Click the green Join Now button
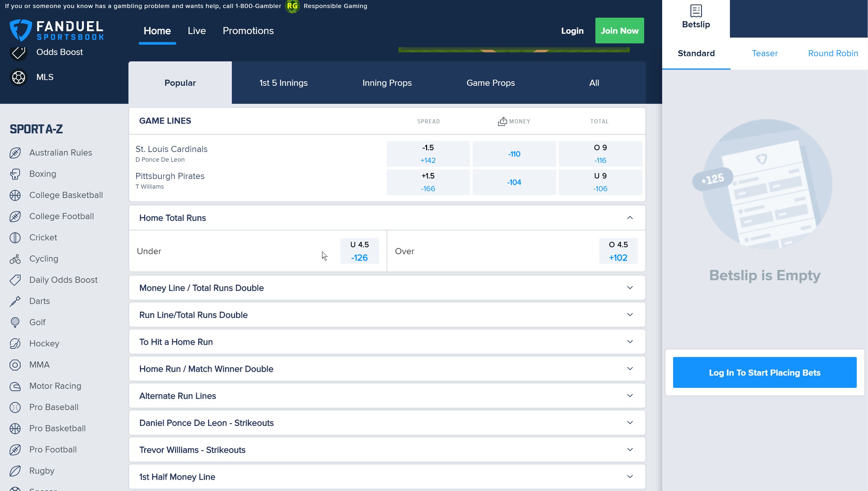Screen dimensions: 868x491 619,30
